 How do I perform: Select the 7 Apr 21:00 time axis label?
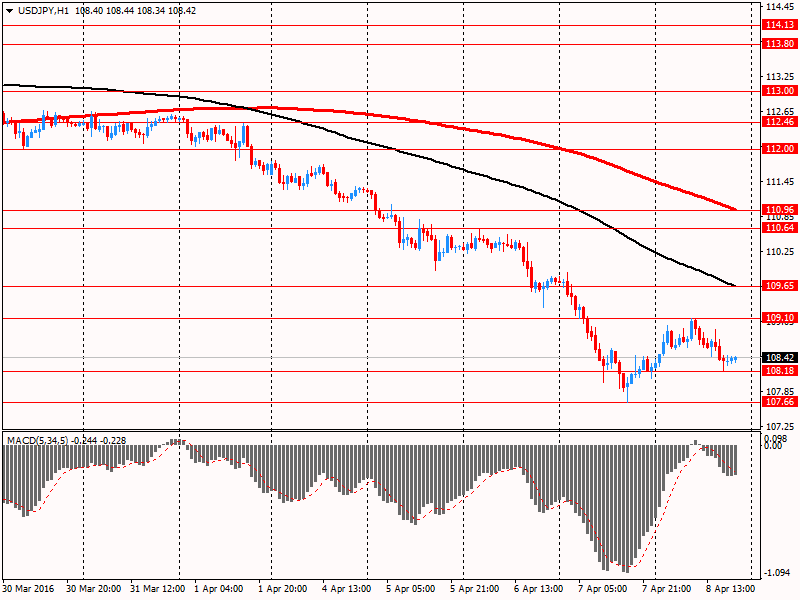(667, 589)
